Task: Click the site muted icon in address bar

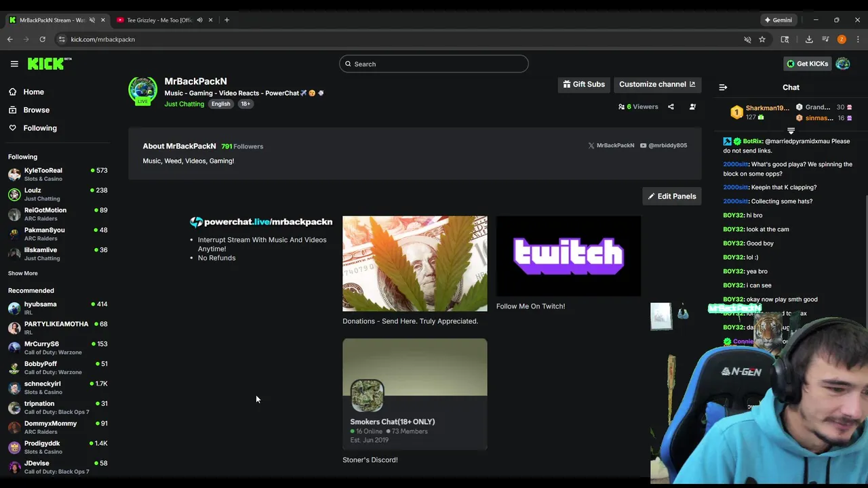Action: point(747,39)
